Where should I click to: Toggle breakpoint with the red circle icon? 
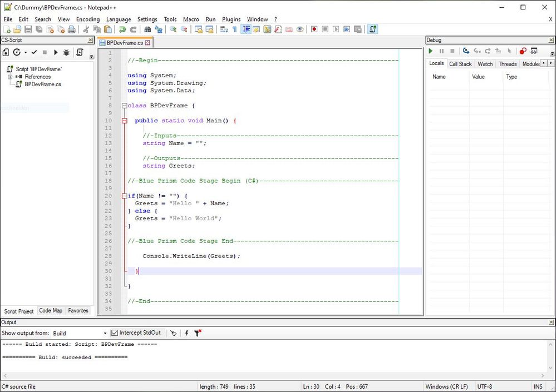coord(523,51)
